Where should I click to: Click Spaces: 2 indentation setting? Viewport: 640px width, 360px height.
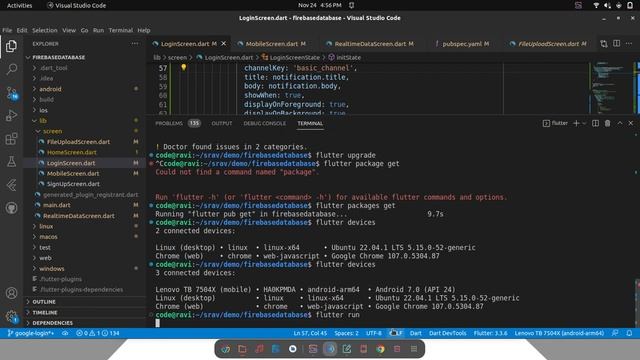coord(346,333)
